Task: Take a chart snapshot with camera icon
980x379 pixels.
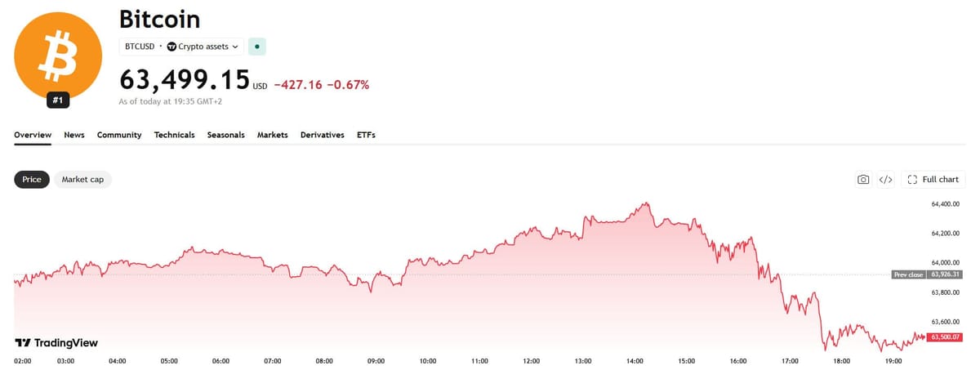Action: coord(863,180)
